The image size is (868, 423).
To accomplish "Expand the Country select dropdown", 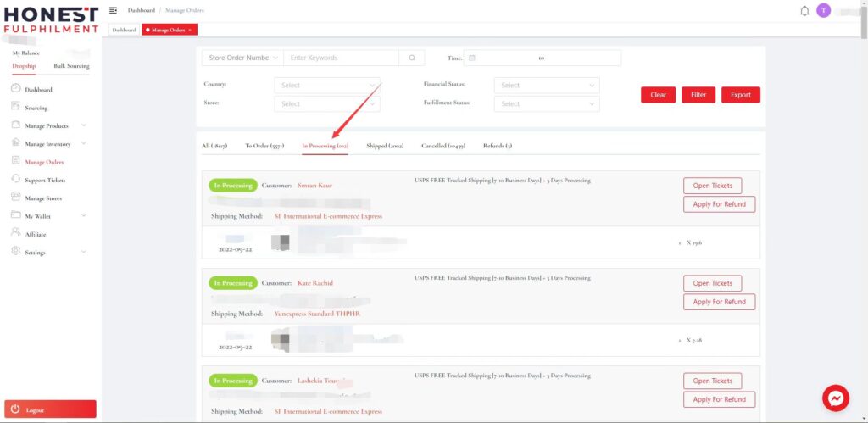I will (326, 86).
